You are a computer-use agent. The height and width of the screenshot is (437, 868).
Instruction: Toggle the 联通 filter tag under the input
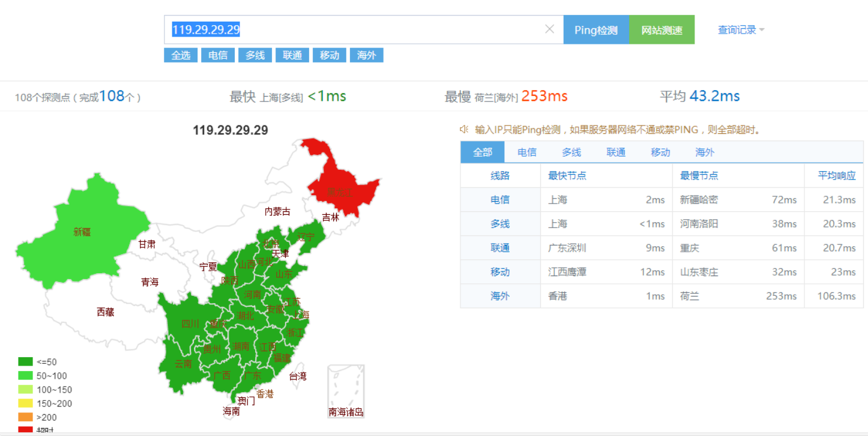[292, 55]
